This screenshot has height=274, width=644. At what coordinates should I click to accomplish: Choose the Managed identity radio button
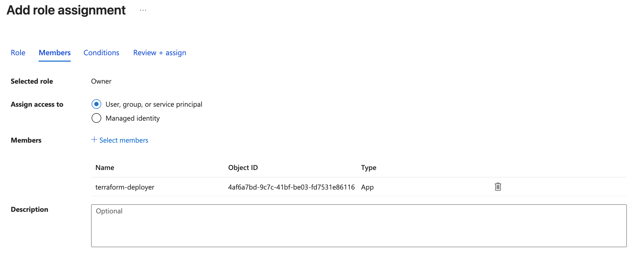(96, 118)
